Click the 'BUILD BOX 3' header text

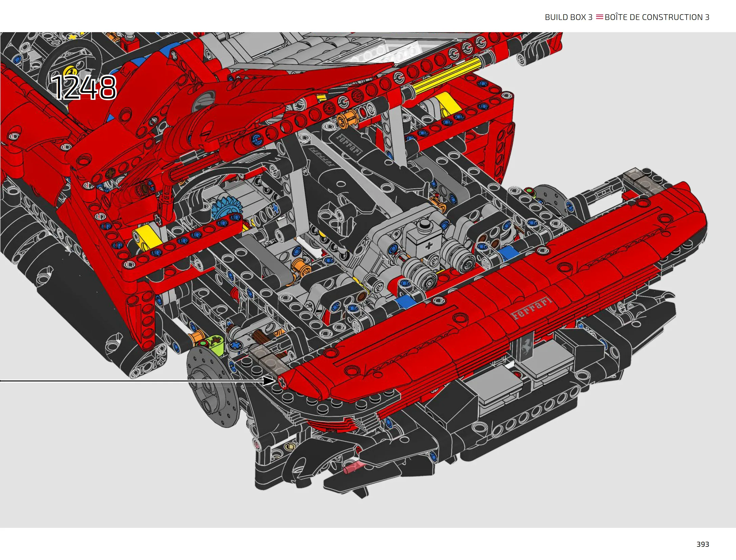tap(568, 17)
